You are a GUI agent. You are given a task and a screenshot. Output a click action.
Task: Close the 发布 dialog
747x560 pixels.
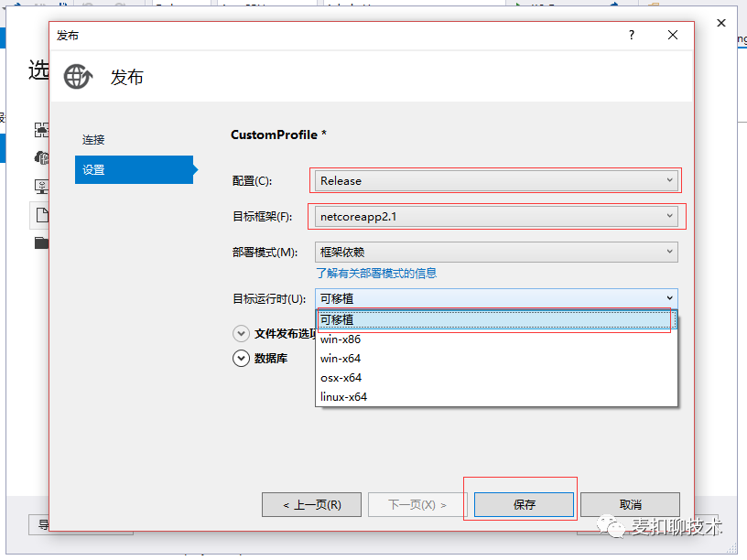click(673, 35)
